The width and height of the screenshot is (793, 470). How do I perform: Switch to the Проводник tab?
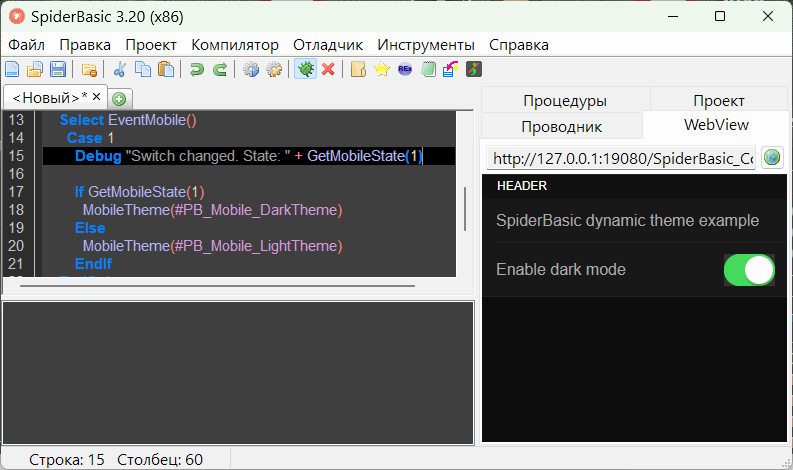561,126
